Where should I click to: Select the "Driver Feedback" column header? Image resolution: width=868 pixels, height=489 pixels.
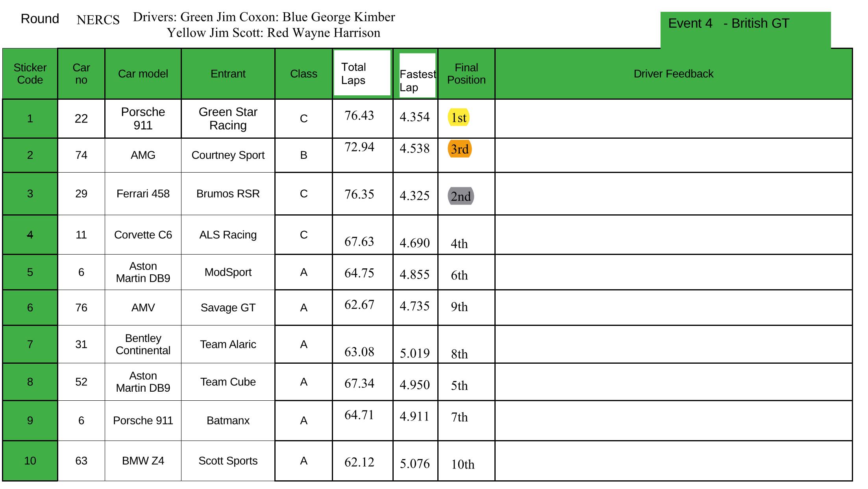coord(673,74)
